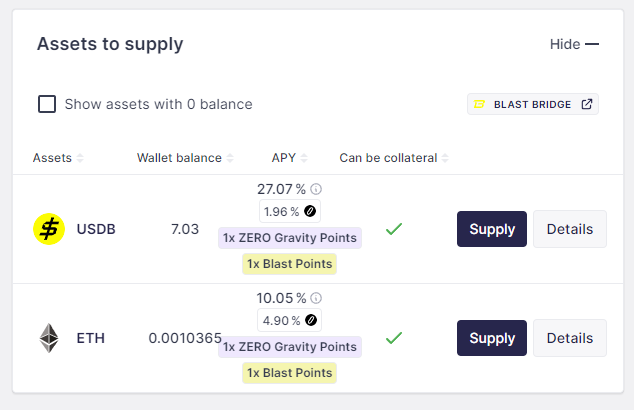Click the USDB yellow dollar token icon
This screenshot has width=634, height=410.
tap(49, 229)
